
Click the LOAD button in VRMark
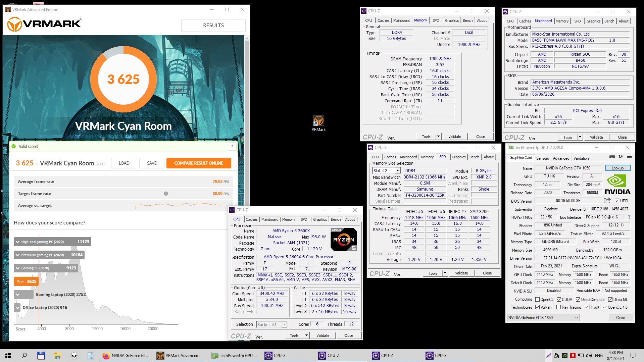[124, 163]
